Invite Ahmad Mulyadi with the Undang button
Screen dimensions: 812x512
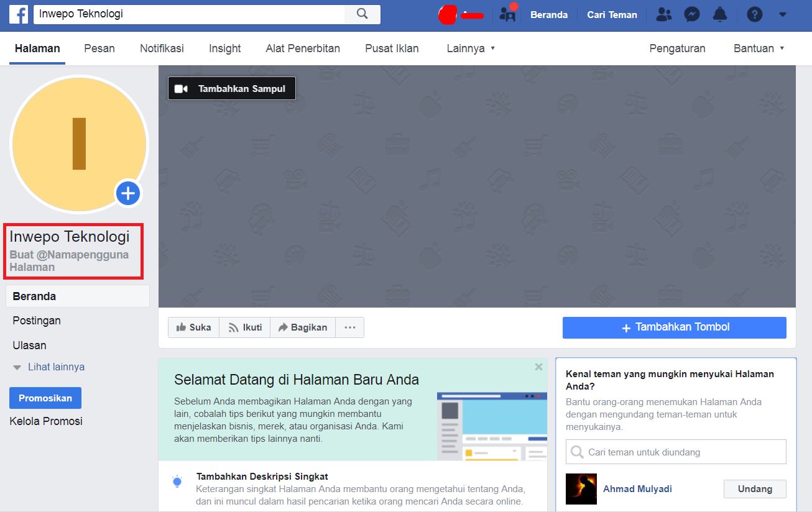pyautogui.click(x=755, y=489)
